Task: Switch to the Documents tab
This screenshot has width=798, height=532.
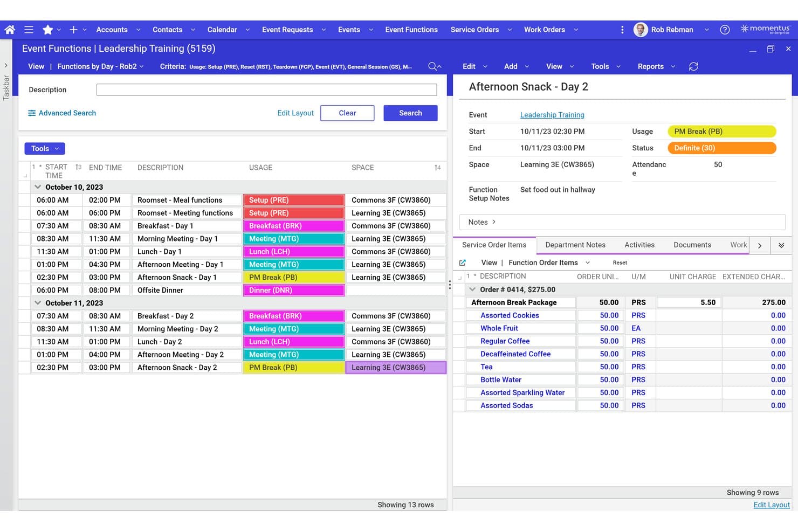Action: 692,245
